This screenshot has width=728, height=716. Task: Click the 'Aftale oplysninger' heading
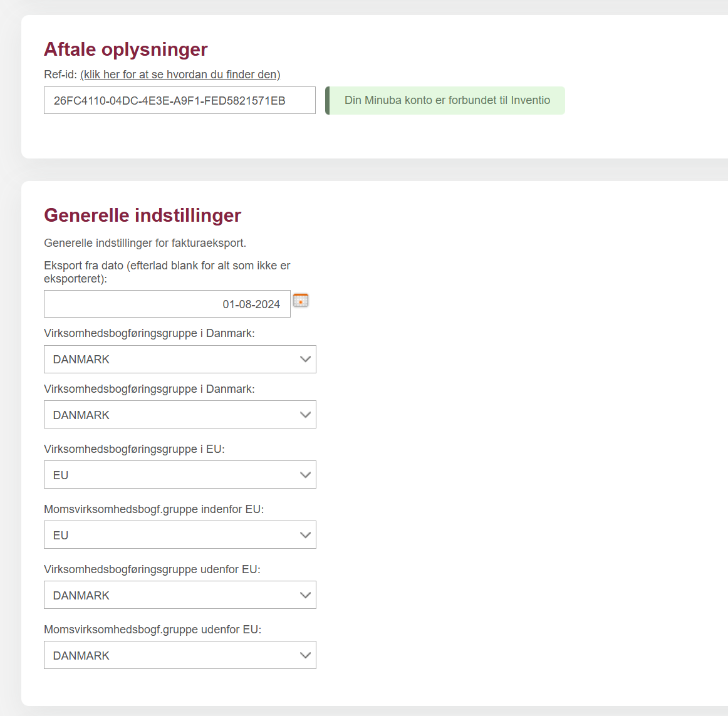pos(126,49)
